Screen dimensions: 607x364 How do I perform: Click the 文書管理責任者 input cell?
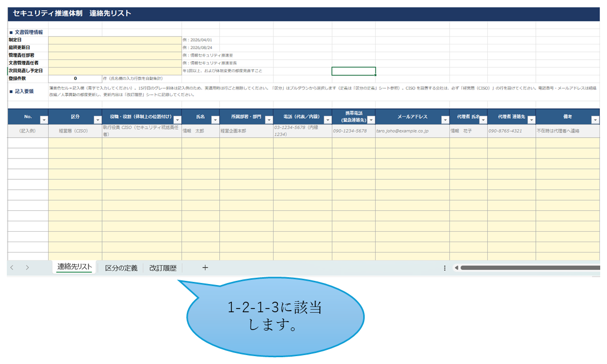coord(115,63)
